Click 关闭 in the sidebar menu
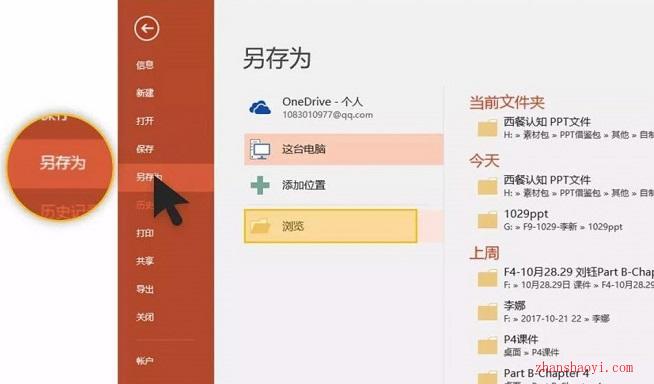Screen dimensions: 654x384 click(145, 317)
